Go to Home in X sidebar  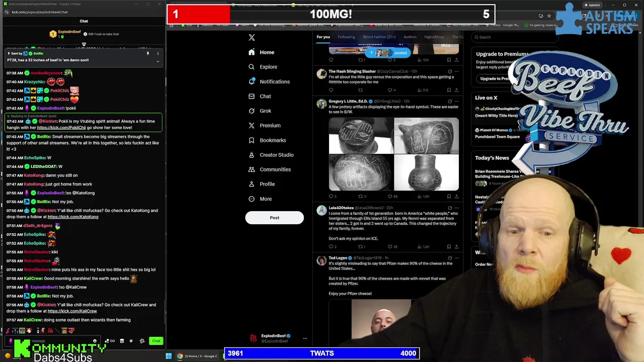pos(262,52)
